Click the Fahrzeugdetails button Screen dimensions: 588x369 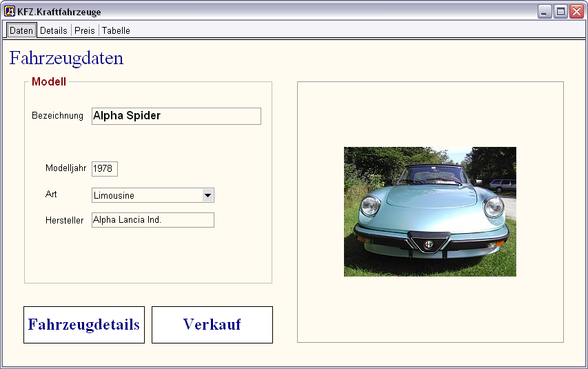pos(84,325)
